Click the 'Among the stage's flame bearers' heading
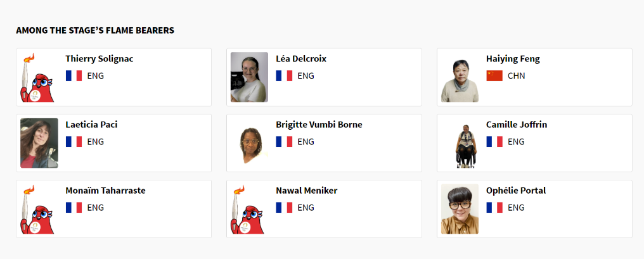This screenshot has width=644, height=259. click(95, 30)
